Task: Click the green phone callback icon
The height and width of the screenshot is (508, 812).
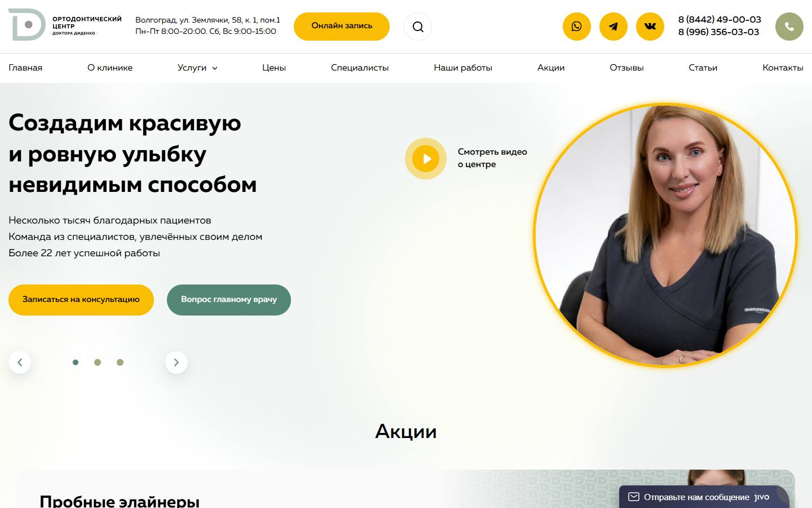Action: (x=789, y=27)
